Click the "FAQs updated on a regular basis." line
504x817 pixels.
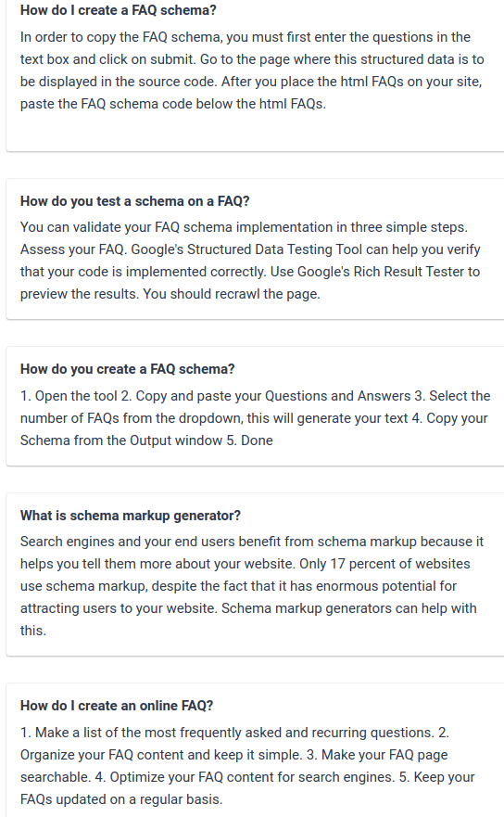click(x=121, y=799)
